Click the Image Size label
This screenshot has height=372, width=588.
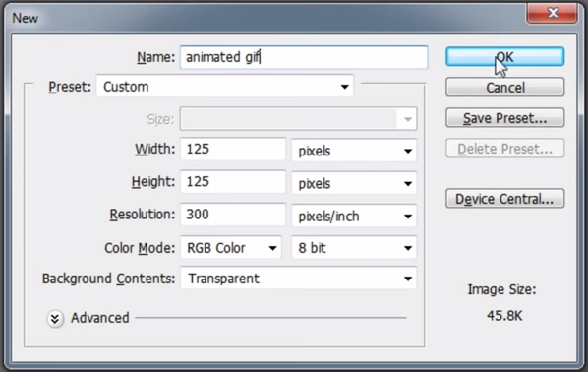(x=501, y=289)
